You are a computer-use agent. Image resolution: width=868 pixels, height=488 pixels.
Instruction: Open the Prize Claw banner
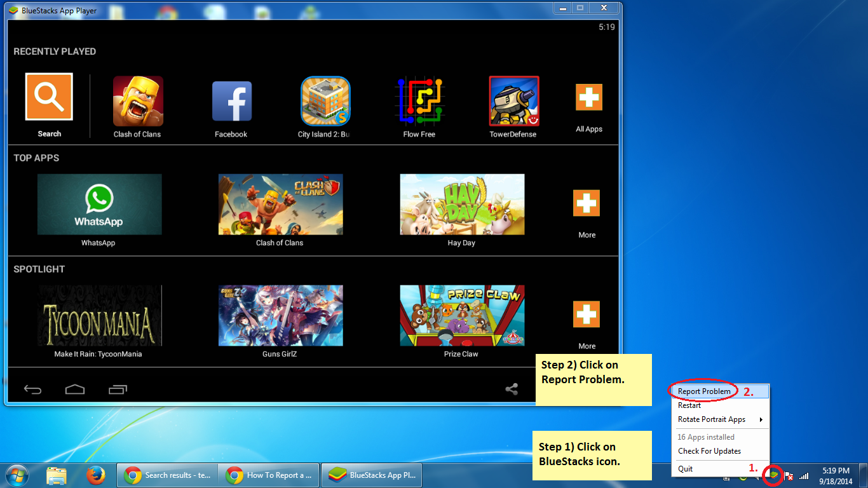[462, 316]
